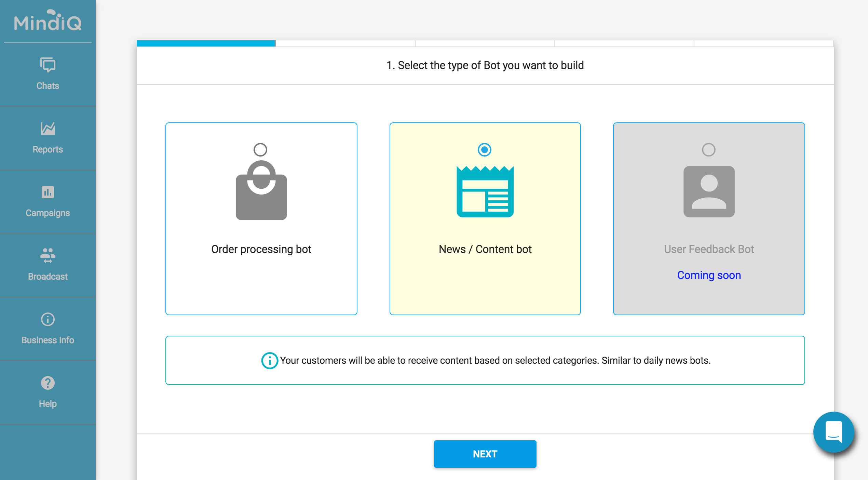Open the Chats icon in sidebar
Image resolution: width=868 pixels, height=480 pixels.
pyautogui.click(x=48, y=65)
